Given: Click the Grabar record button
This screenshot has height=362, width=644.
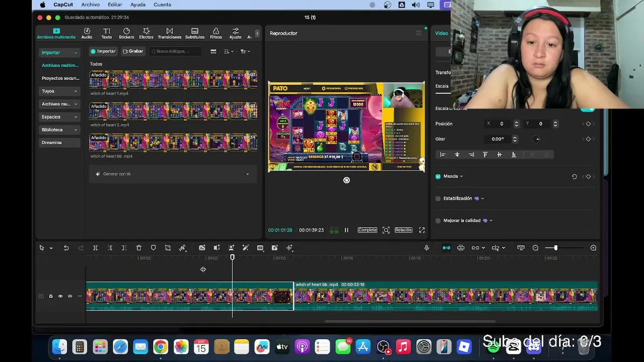Looking at the screenshot, I should 133,51.
